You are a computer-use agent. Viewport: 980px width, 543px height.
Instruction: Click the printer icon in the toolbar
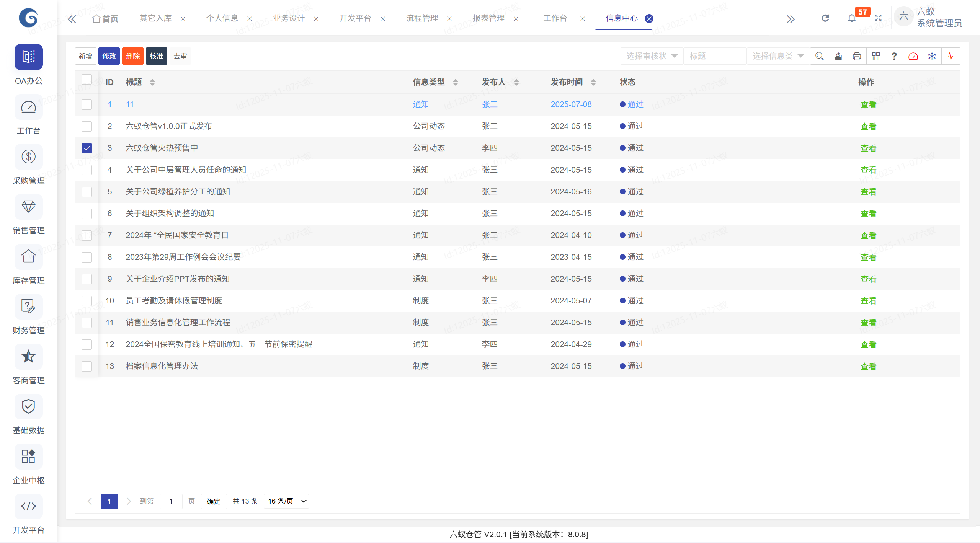click(857, 56)
